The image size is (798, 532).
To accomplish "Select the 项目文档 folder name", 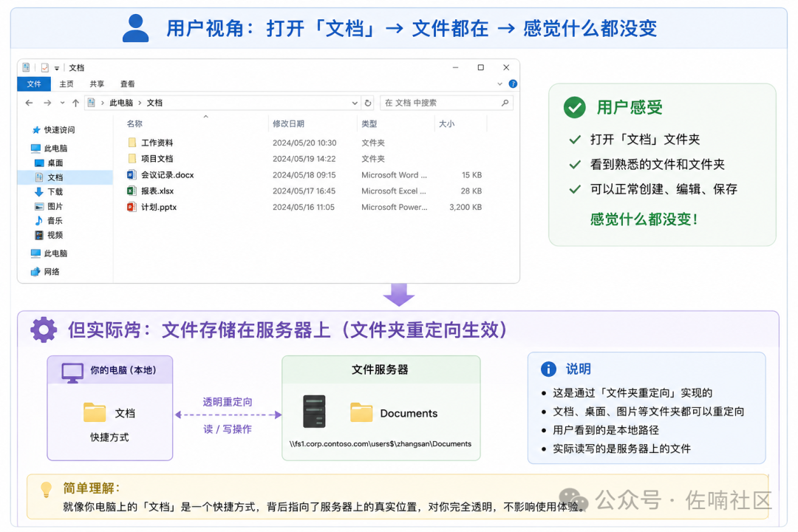I will pyautogui.click(x=157, y=158).
